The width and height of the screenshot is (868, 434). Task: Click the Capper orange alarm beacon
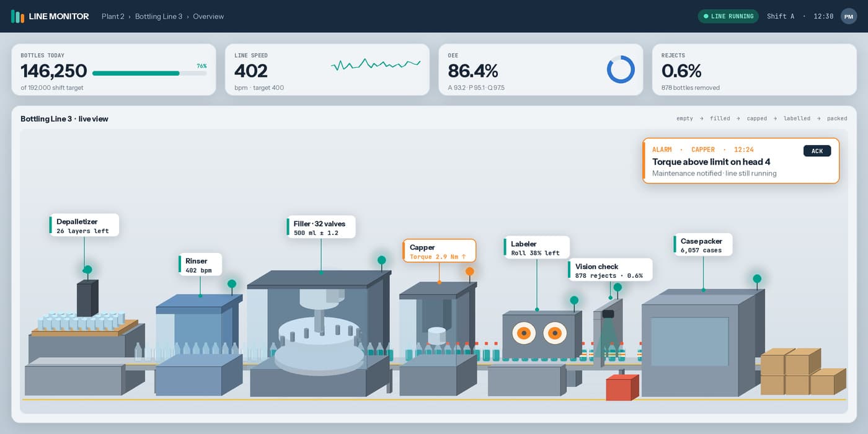[x=470, y=272]
